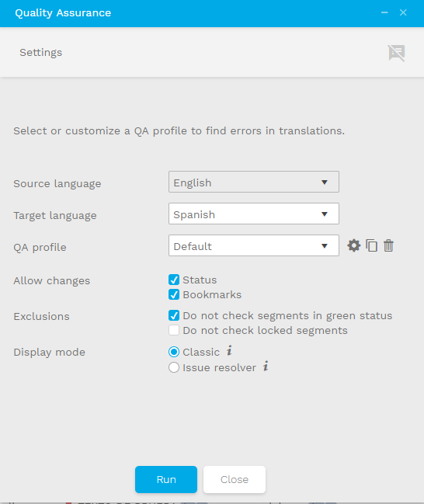Duplicate the QA profile with copy icon
The height and width of the screenshot is (504, 424).
371,245
